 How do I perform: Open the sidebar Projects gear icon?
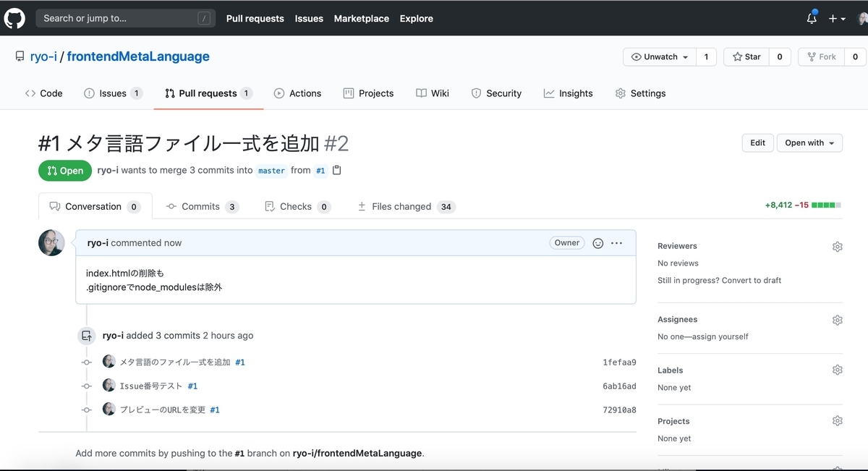pos(838,420)
